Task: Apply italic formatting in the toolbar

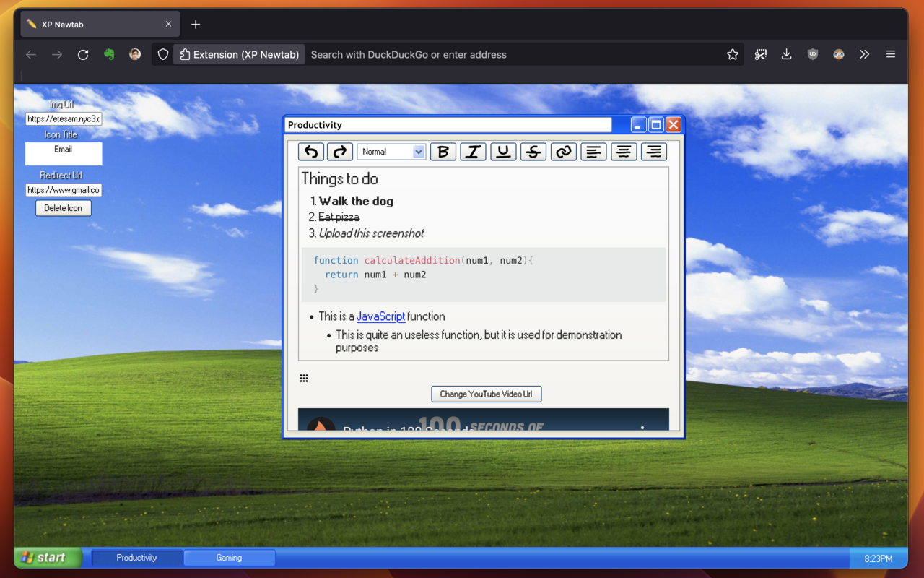Action: click(473, 152)
